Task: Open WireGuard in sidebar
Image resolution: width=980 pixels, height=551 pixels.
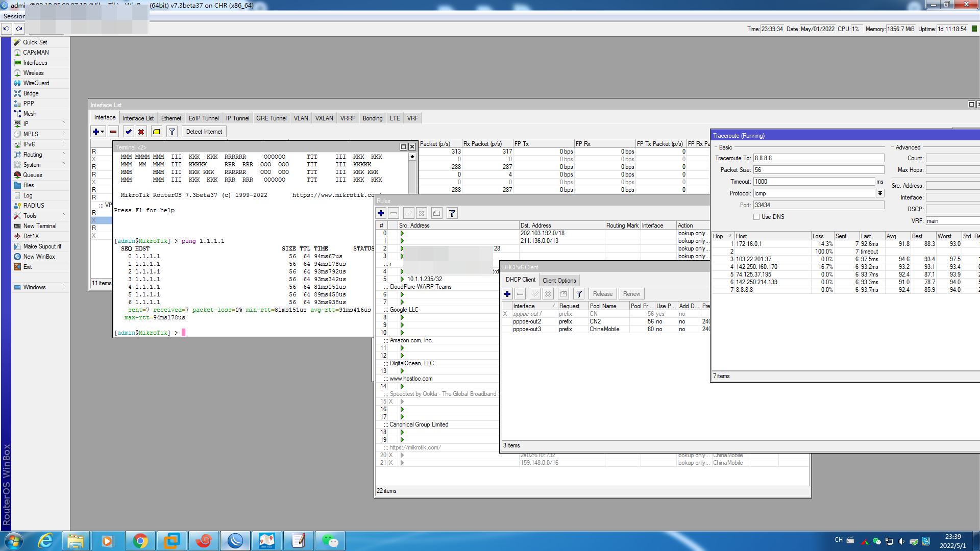Action: coord(36,83)
